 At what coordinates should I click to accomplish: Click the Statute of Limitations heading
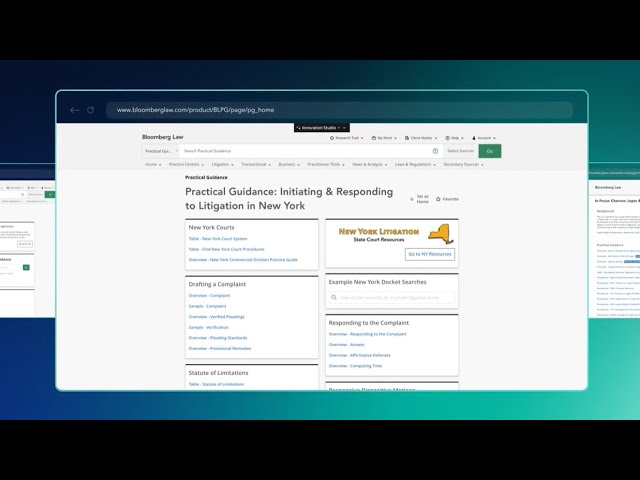[218, 373]
